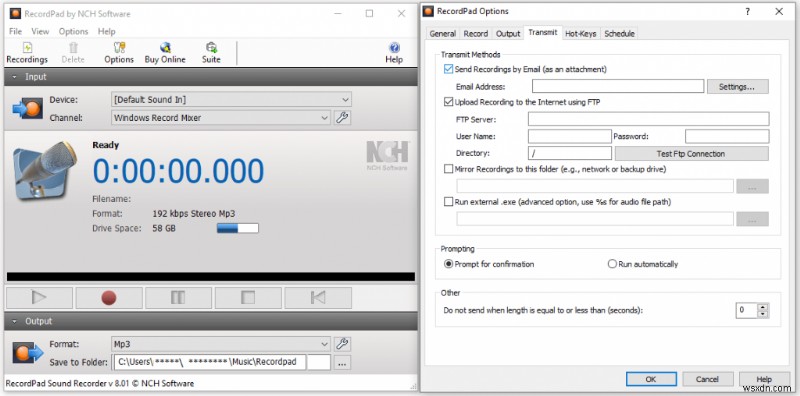The height and width of the screenshot is (396, 800).
Task: Open the Recordings toolbar icon
Action: (27, 53)
